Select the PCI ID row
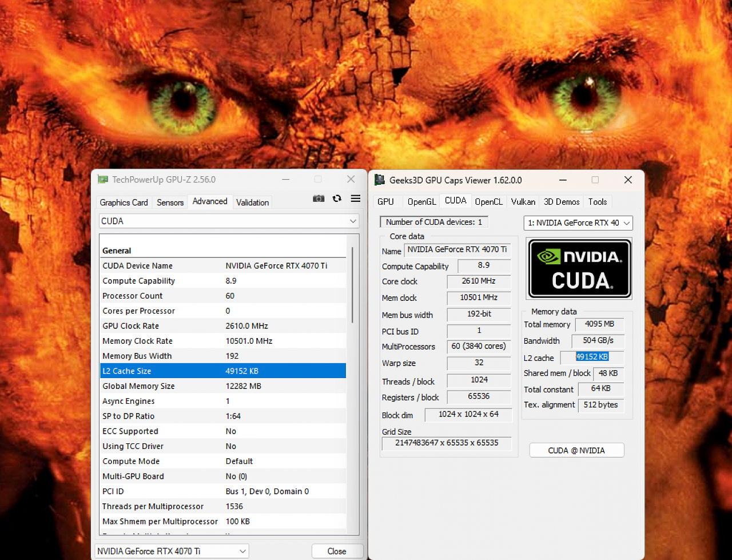 click(x=223, y=491)
